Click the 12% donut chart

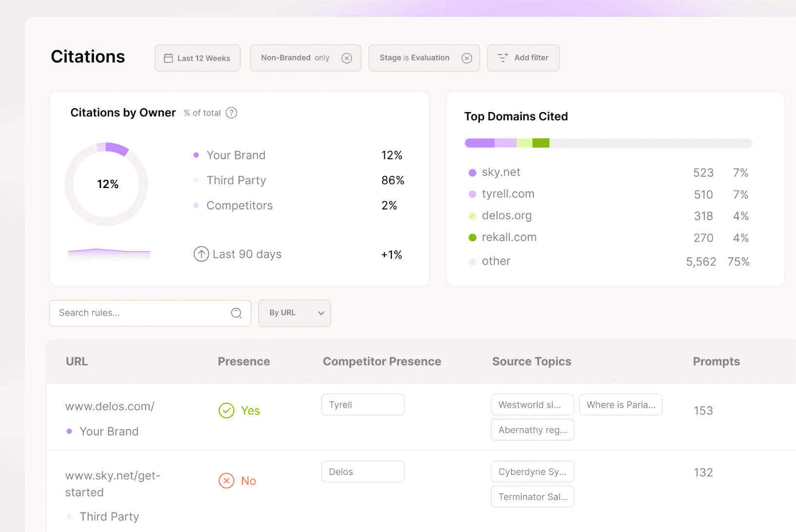(x=106, y=184)
